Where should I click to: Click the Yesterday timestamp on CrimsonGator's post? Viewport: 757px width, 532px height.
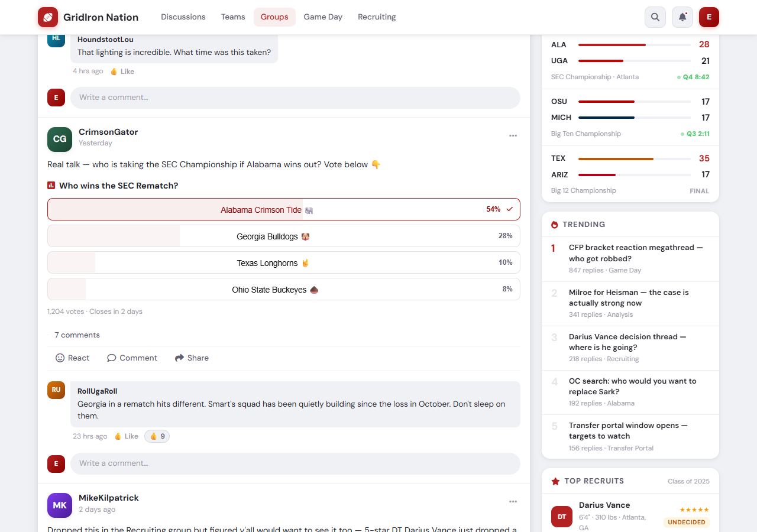(95, 143)
